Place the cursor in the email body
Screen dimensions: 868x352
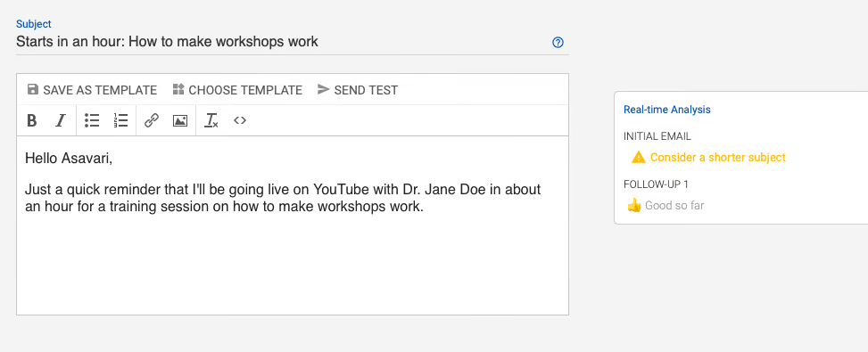[x=293, y=225]
